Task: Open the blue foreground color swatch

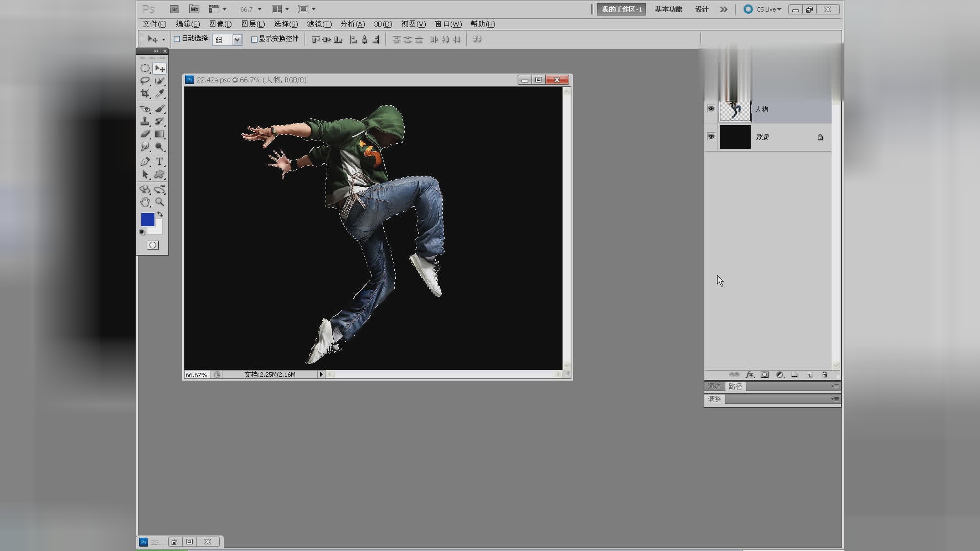Action: coord(147,220)
